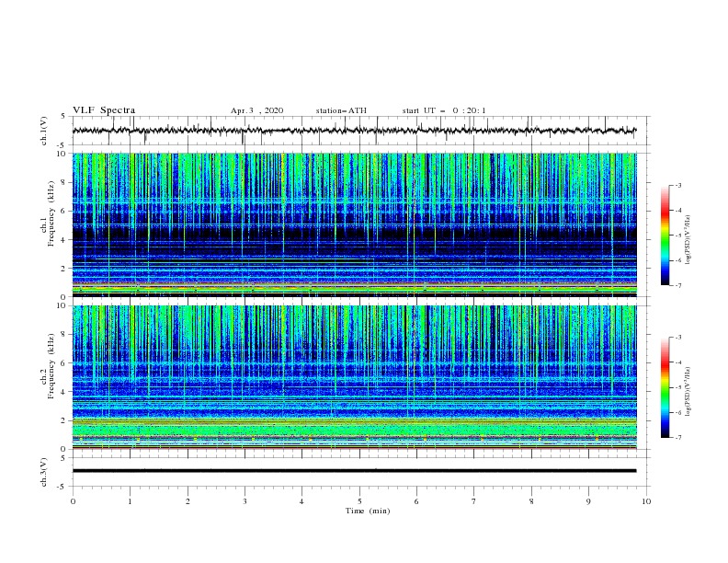Viewport: 728px width, 563px height.
Task: Click the time axis tick label '7'
Action: [473, 501]
